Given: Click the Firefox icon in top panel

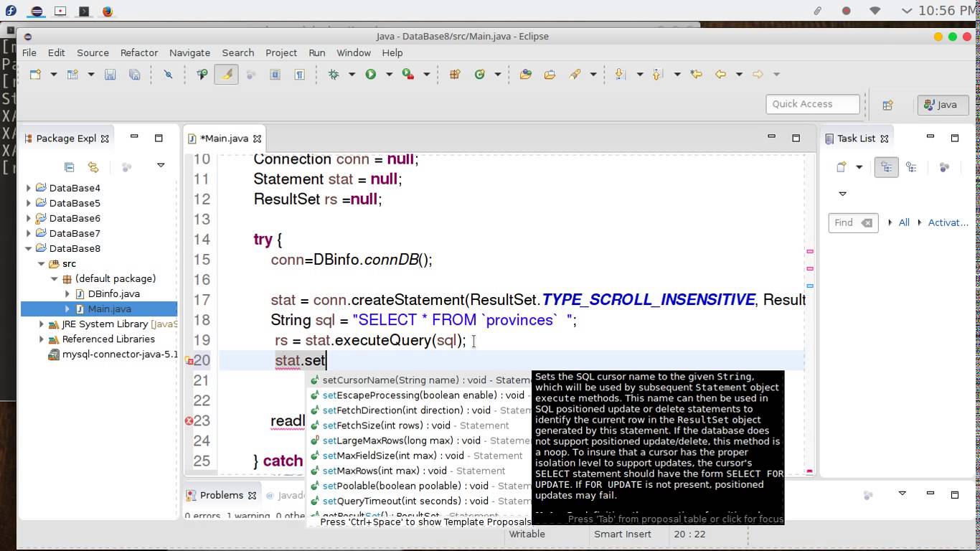Looking at the screenshot, I should [108, 11].
